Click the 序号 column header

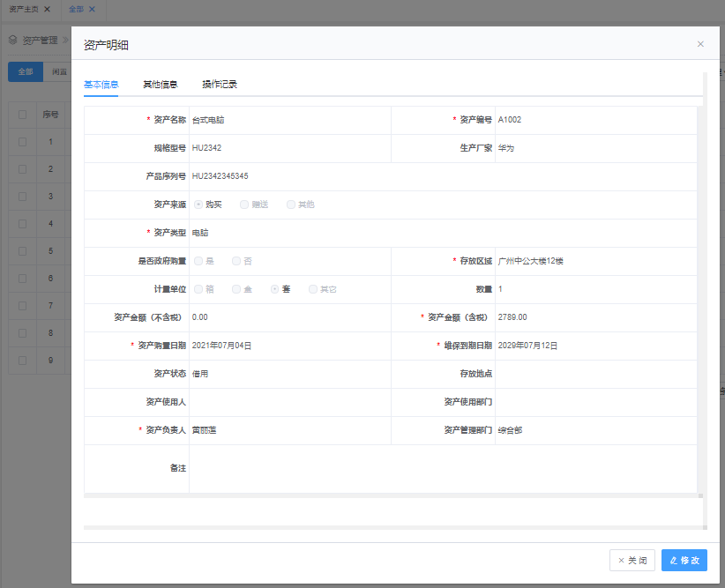50,115
